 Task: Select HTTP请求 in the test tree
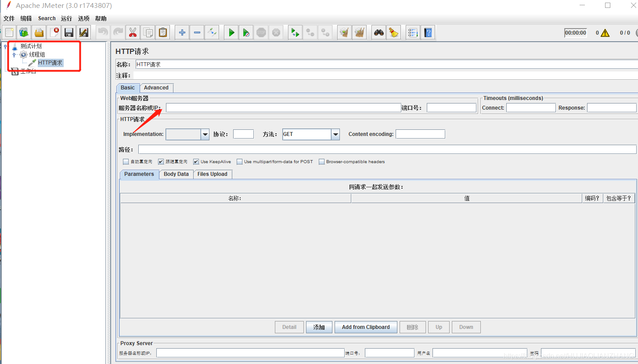[x=50, y=63]
